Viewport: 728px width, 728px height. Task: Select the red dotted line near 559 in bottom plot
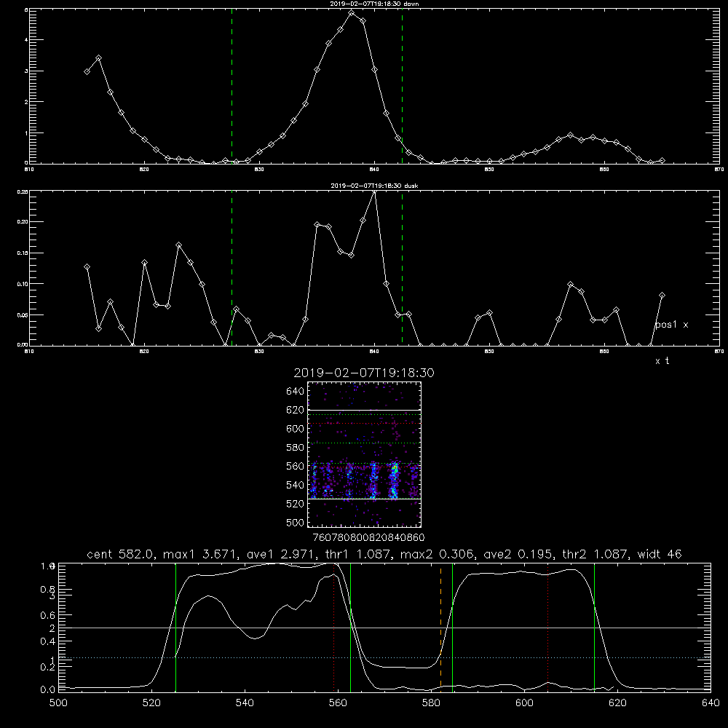click(x=334, y=628)
